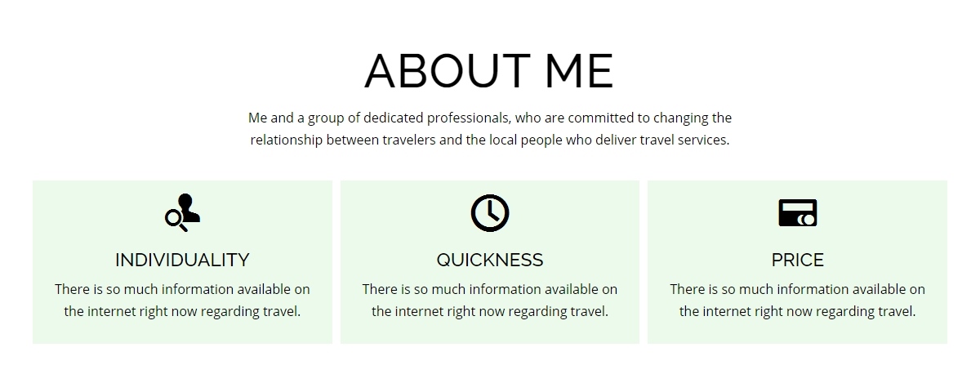Select the INDIVIDUALITY heading
Screen dimensions: 980x383
click(x=182, y=260)
